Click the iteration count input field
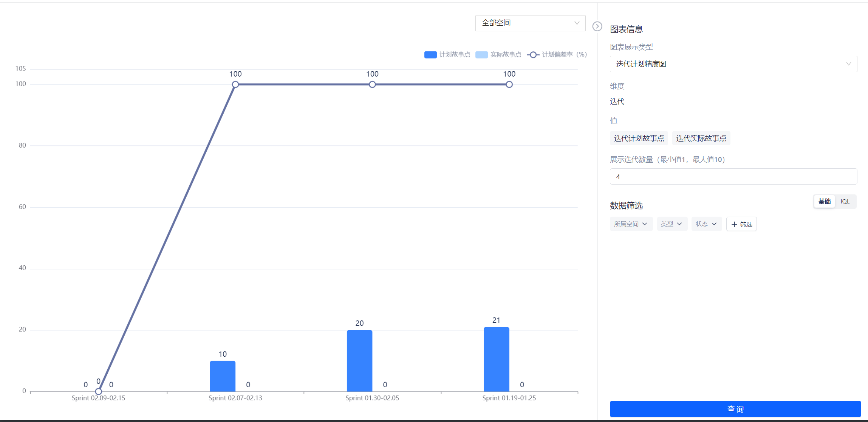The image size is (868, 422). [x=733, y=177]
